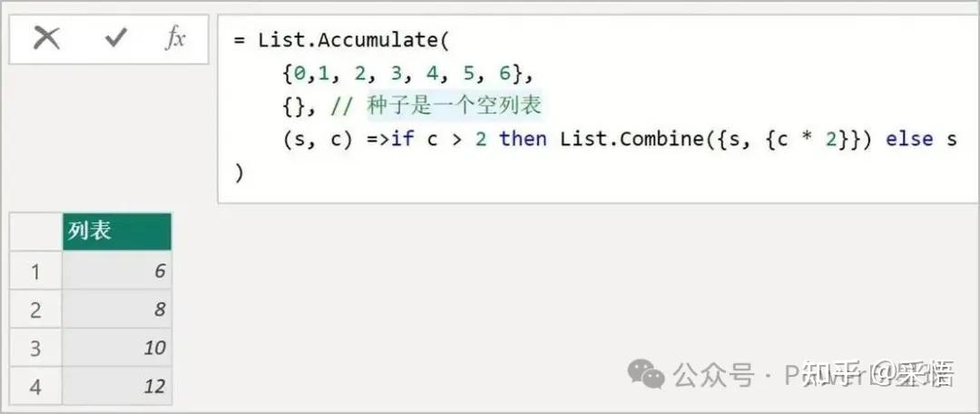
Task: Click the fx insert function icon
Action: 175,38
